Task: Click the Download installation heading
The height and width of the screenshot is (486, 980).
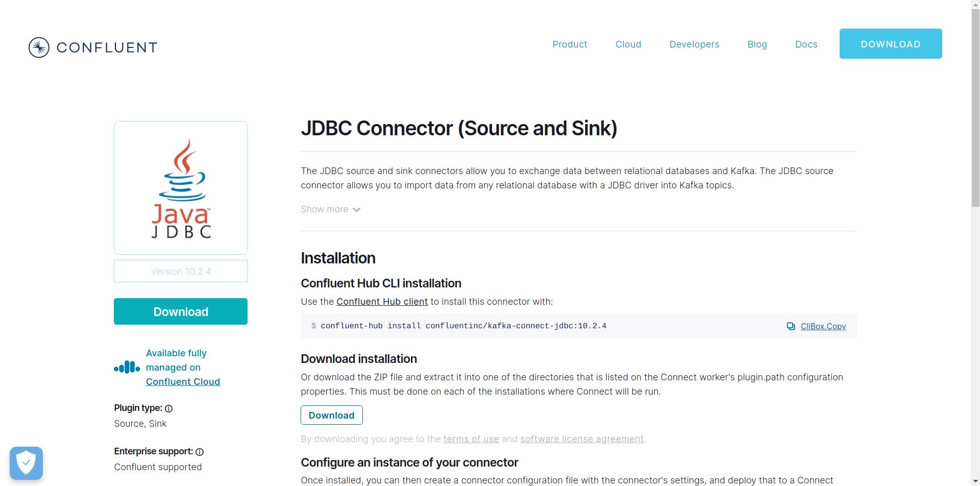Action: 359,359
